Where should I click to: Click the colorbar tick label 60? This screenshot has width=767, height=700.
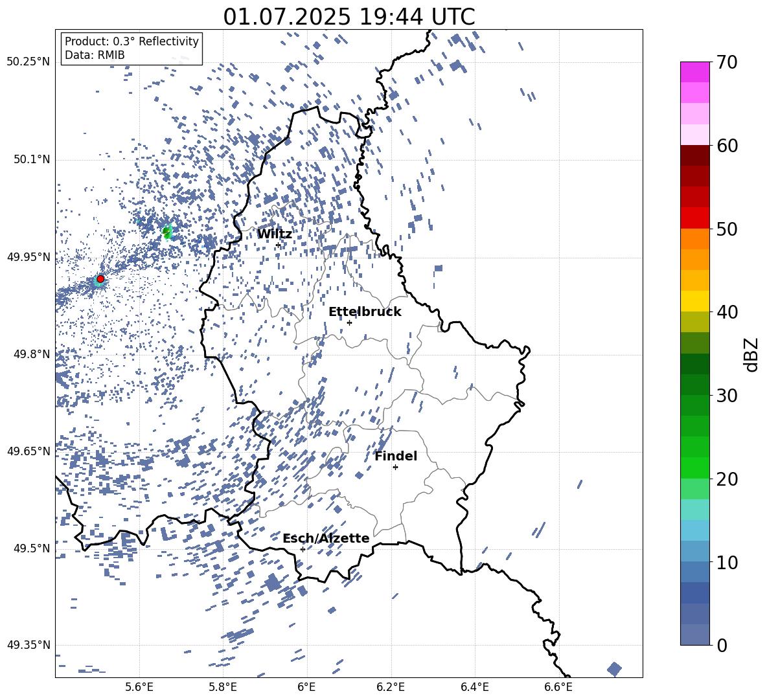[x=726, y=146]
